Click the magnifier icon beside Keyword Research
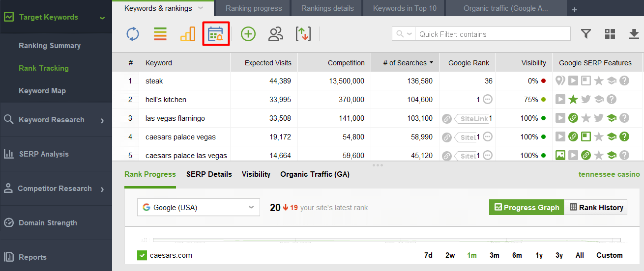Viewport: 644px width, 271px height. tap(9, 119)
